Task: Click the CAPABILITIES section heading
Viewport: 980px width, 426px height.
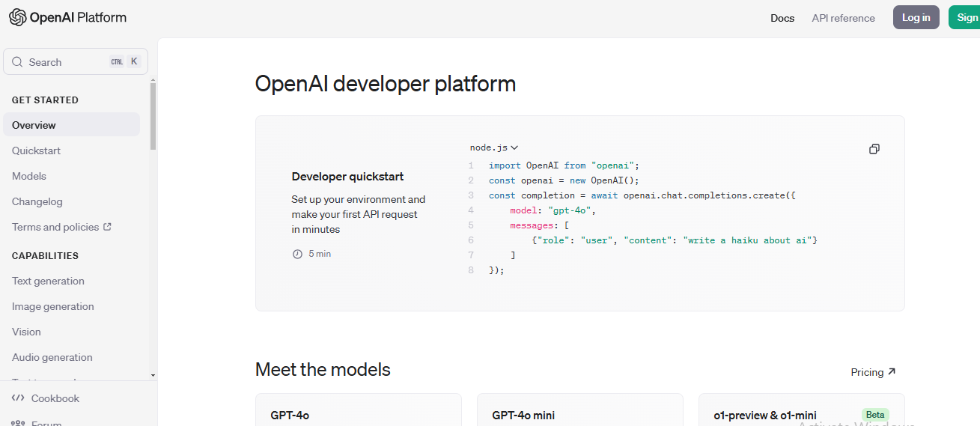Action: [45, 255]
